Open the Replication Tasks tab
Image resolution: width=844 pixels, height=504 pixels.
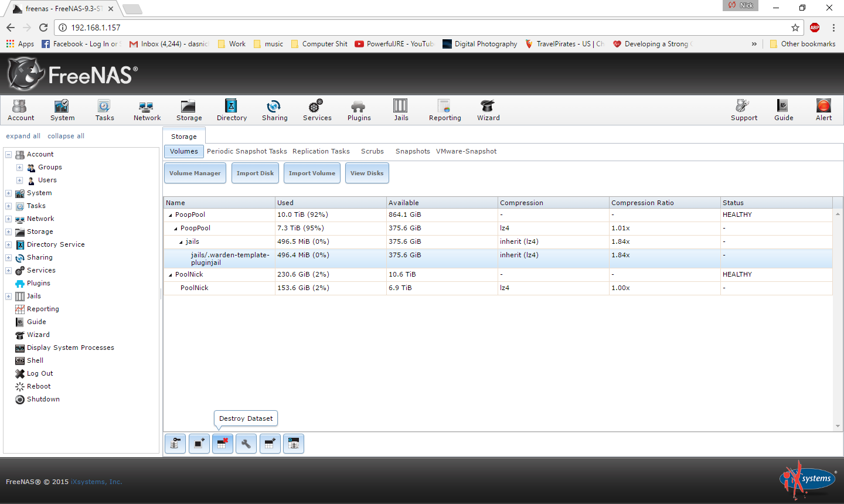click(321, 151)
